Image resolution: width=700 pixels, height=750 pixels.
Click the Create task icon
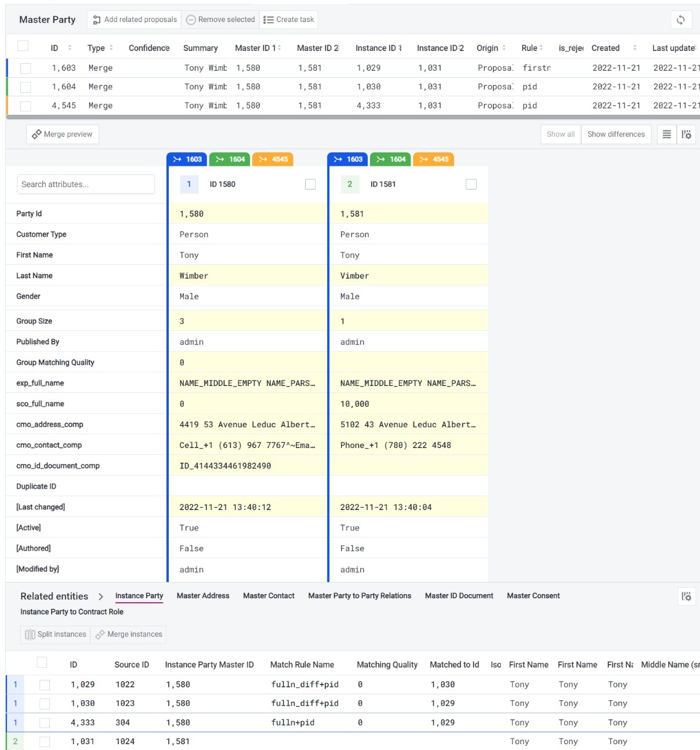(x=267, y=19)
